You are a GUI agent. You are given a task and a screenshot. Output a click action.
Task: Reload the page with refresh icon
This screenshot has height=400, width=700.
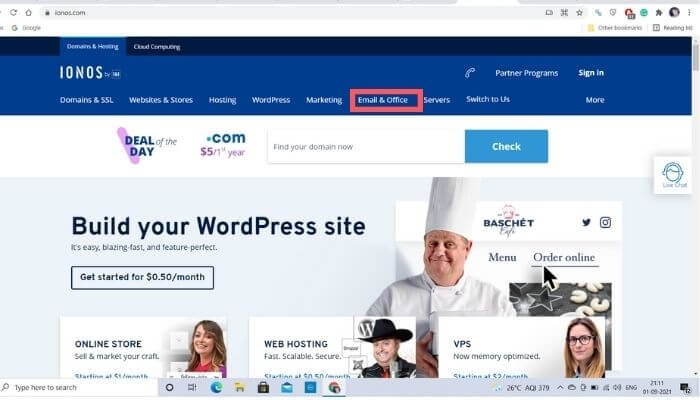point(13,12)
